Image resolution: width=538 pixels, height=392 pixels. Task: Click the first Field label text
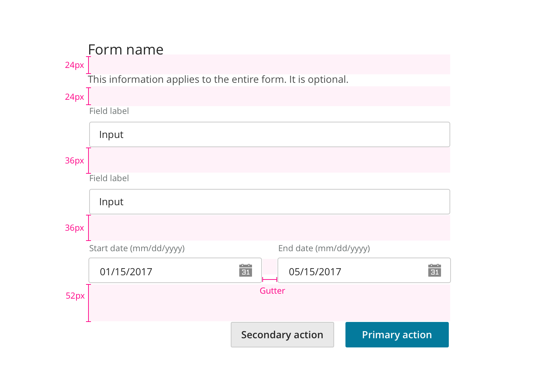coord(109,111)
